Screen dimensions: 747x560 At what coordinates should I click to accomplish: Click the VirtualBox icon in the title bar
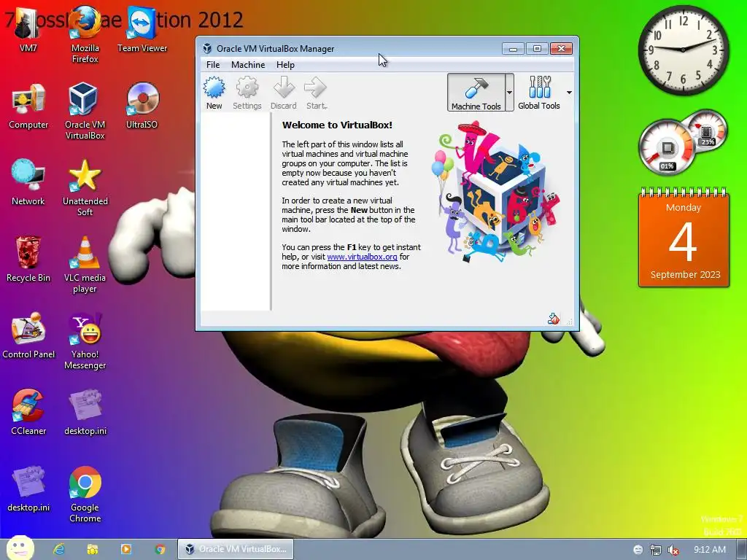click(x=207, y=49)
